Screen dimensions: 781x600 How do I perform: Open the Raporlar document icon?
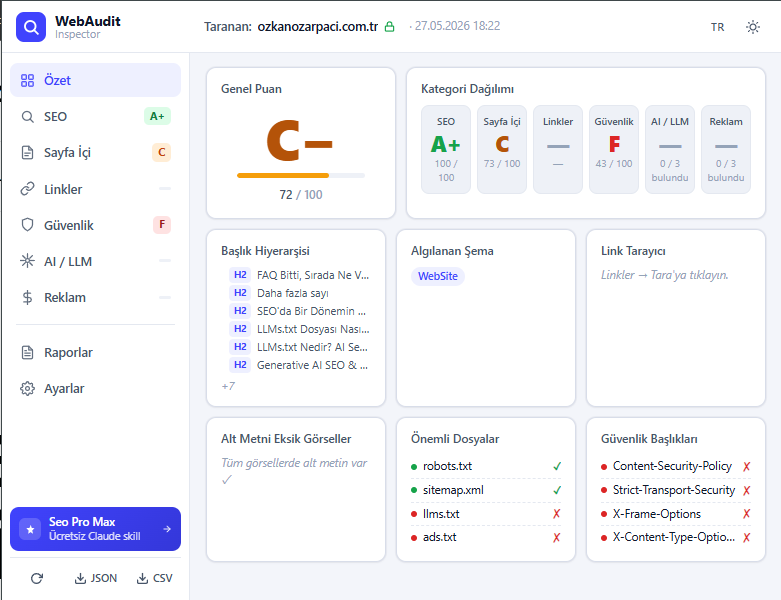pos(27,353)
